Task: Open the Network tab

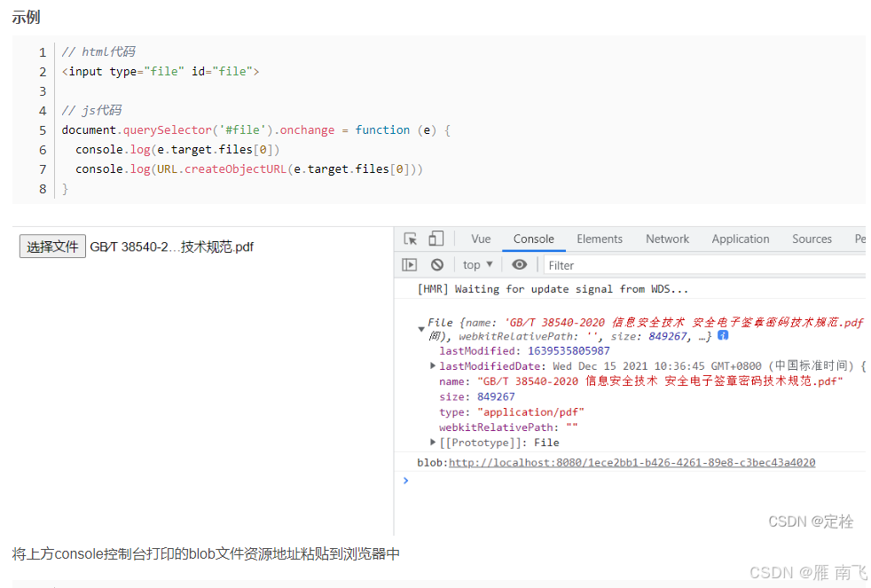Action: 667,239
